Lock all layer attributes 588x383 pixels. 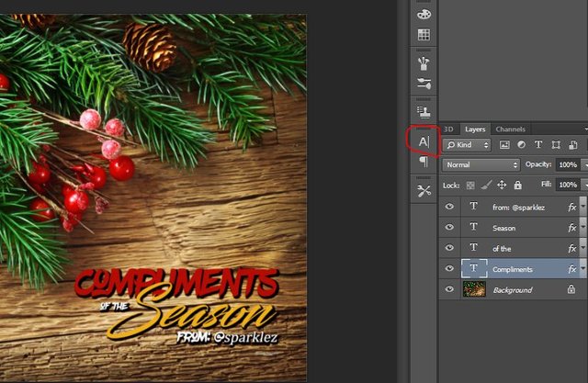(518, 185)
